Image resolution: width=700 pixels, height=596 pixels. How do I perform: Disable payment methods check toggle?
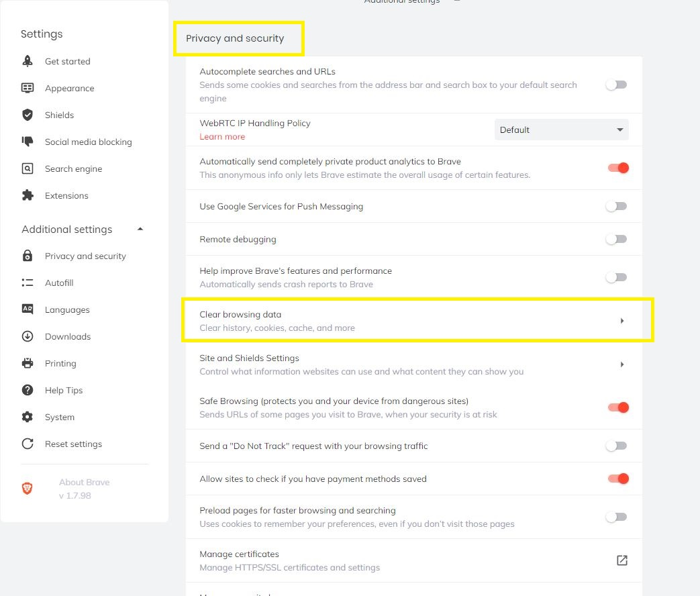point(618,479)
